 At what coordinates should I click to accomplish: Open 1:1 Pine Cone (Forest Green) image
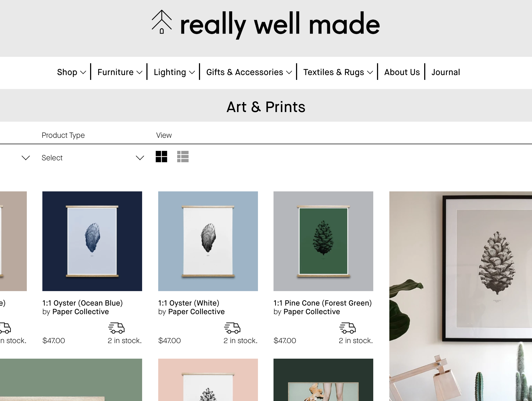click(x=323, y=241)
